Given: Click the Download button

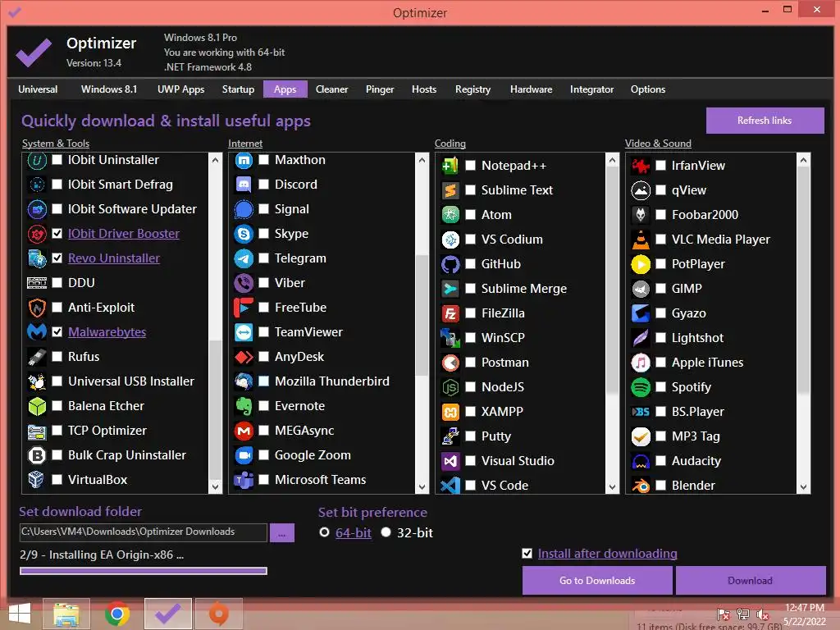Looking at the screenshot, I should click(x=750, y=581).
